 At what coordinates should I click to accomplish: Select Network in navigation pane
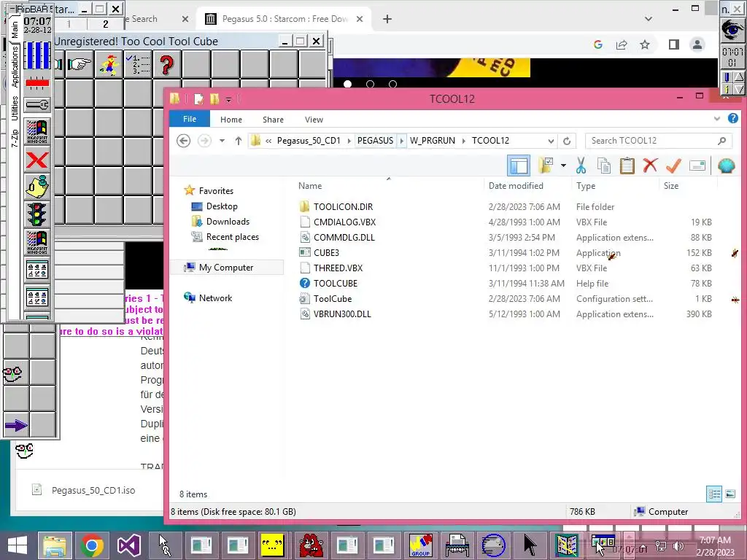point(215,297)
